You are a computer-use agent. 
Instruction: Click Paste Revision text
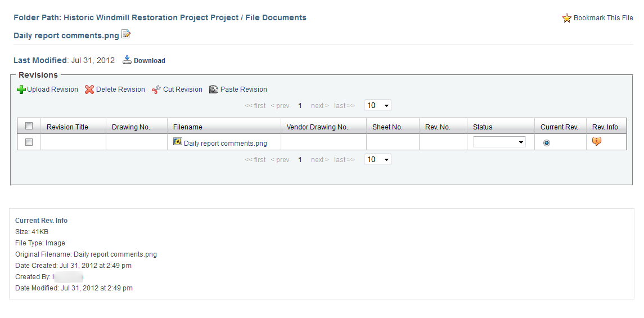(x=244, y=89)
